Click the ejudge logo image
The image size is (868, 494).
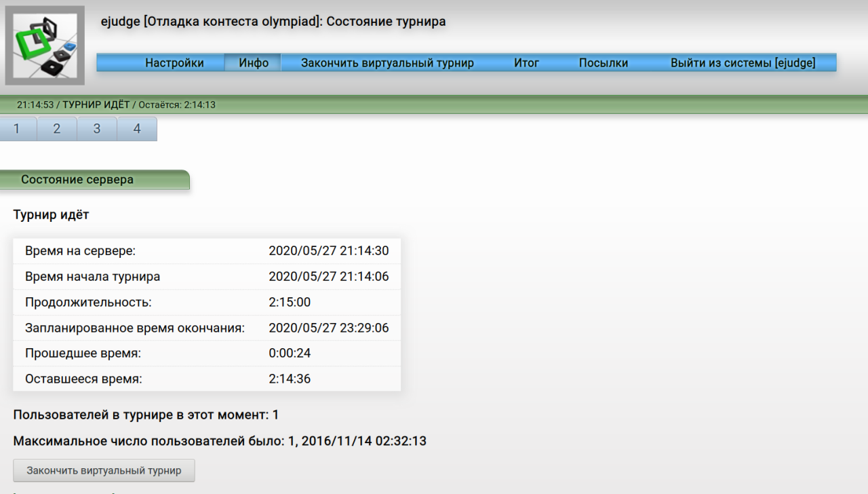(44, 45)
